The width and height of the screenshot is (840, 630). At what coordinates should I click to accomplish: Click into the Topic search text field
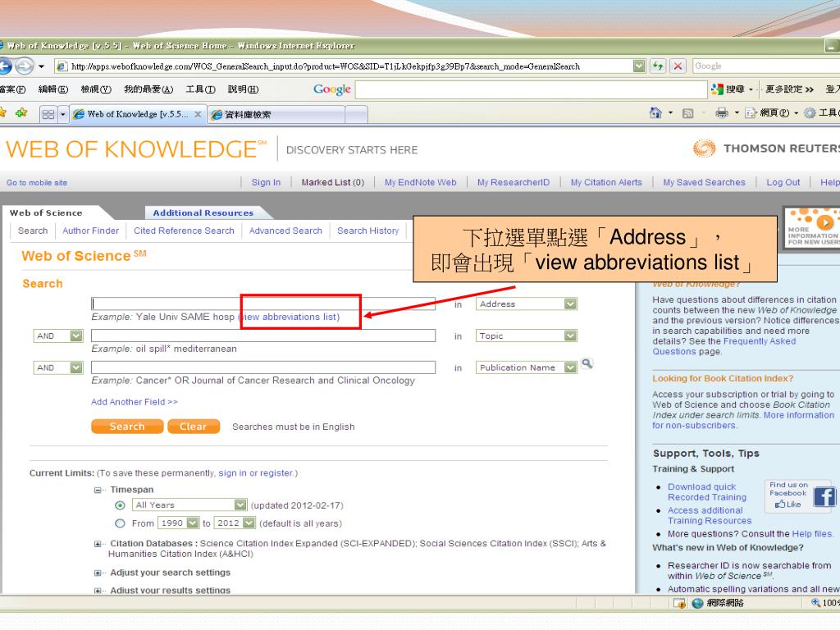[x=263, y=336]
